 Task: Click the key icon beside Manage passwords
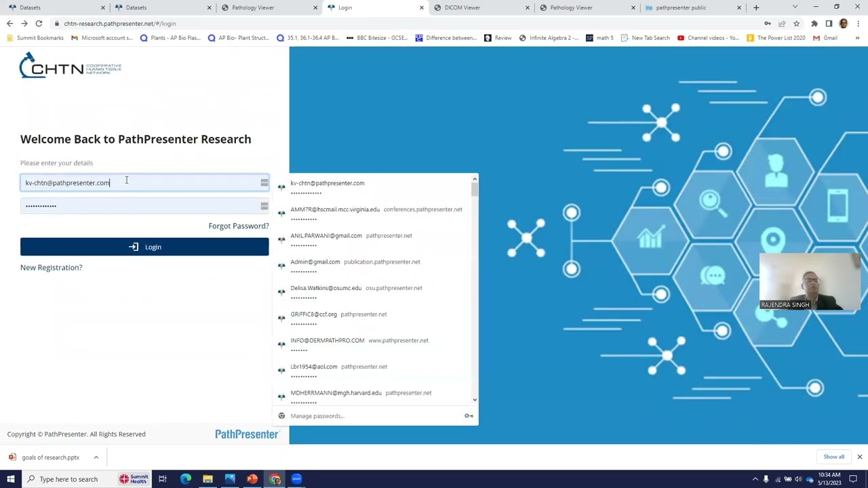point(469,416)
